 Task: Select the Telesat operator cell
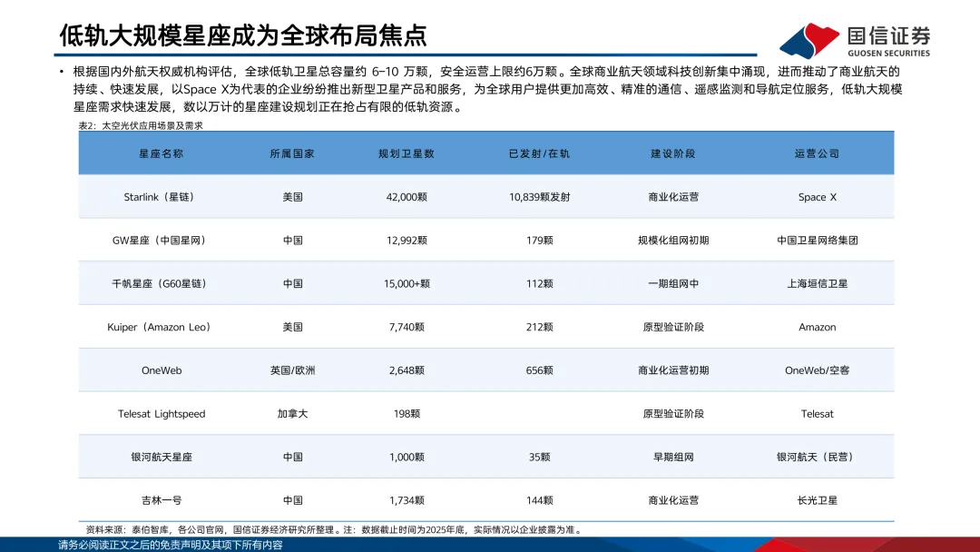tap(817, 413)
